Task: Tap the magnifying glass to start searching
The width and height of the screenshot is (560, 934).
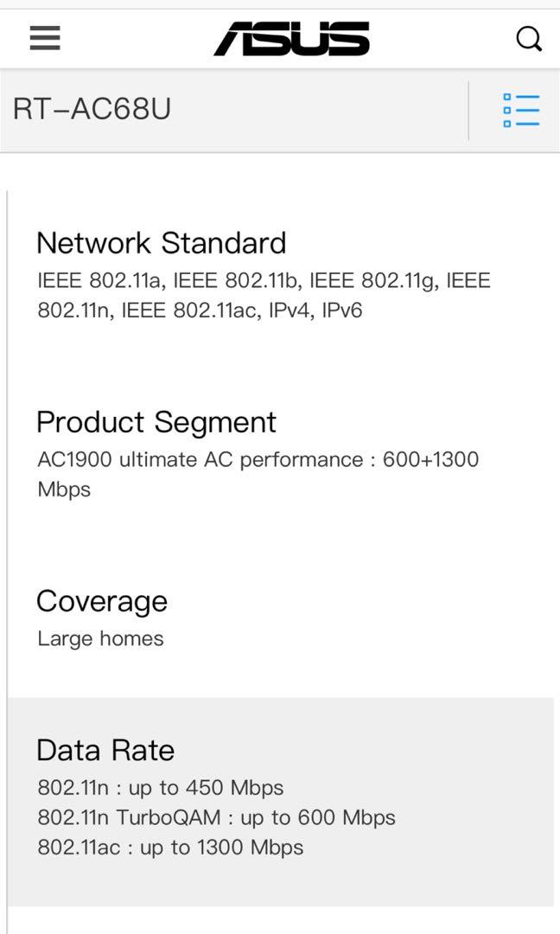Action: [x=529, y=38]
